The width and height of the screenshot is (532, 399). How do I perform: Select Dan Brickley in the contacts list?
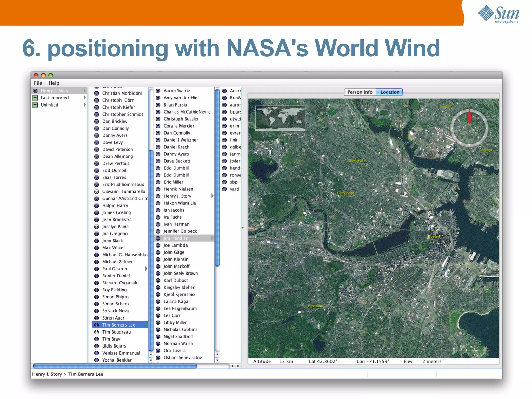click(x=115, y=121)
